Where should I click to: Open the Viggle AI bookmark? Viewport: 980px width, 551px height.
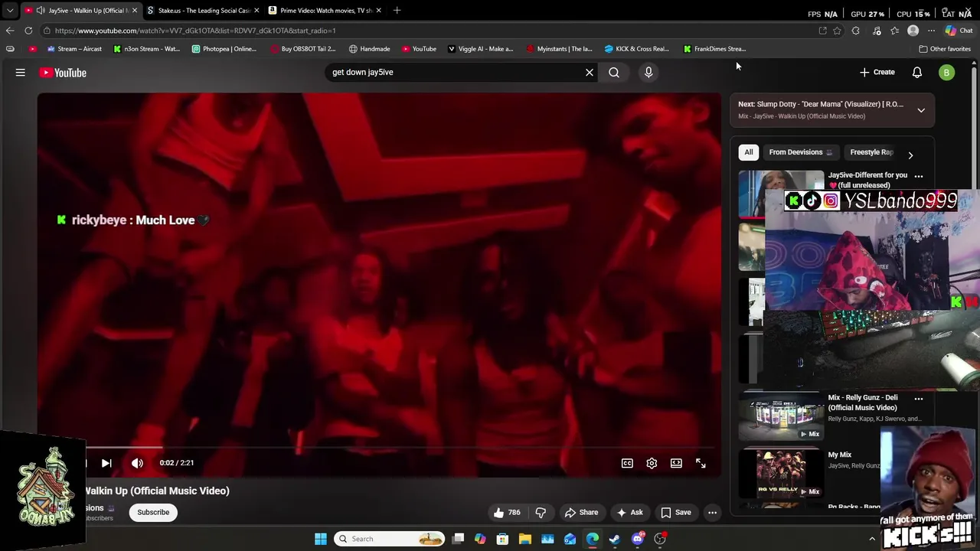480,49
